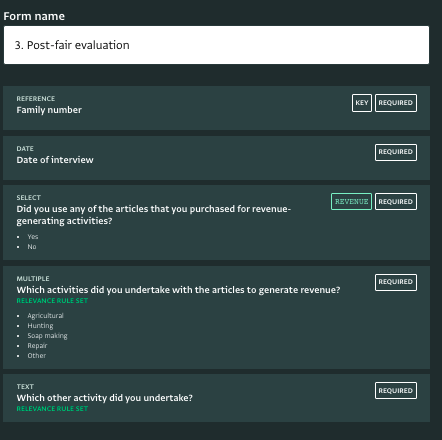Click the REVENUE badge on select question
The image size is (442, 440).
[351, 202]
